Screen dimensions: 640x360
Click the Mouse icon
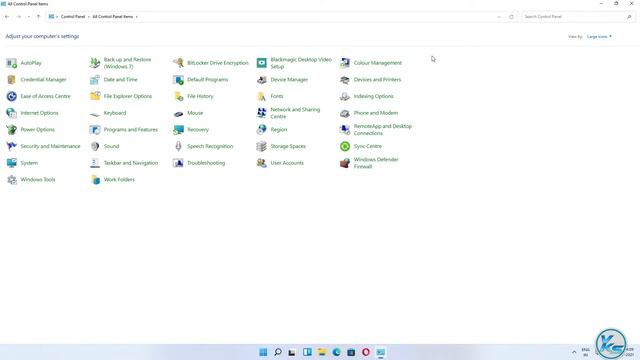pos(178,114)
